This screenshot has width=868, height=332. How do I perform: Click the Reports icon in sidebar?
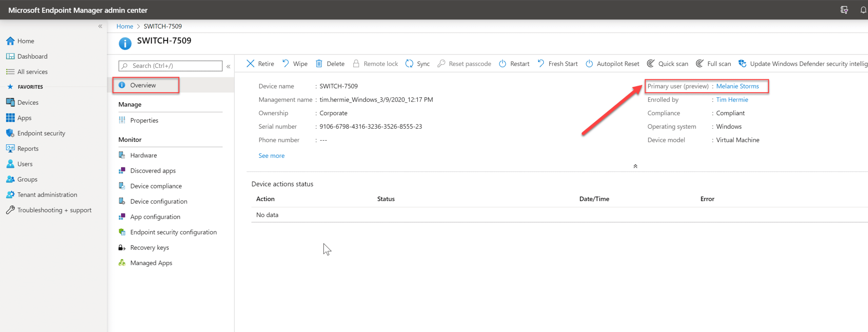point(10,148)
